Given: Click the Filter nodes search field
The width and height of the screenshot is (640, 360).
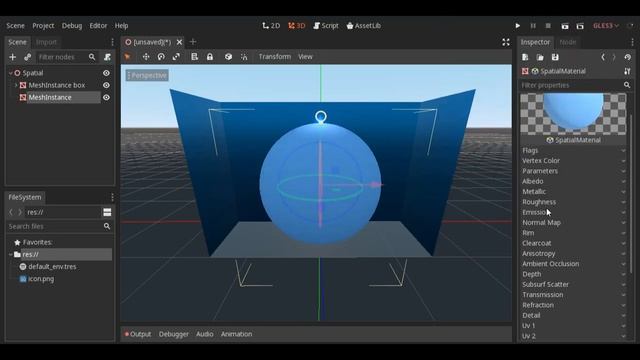Looking at the screenshot, I should click(x=67, y=57).
